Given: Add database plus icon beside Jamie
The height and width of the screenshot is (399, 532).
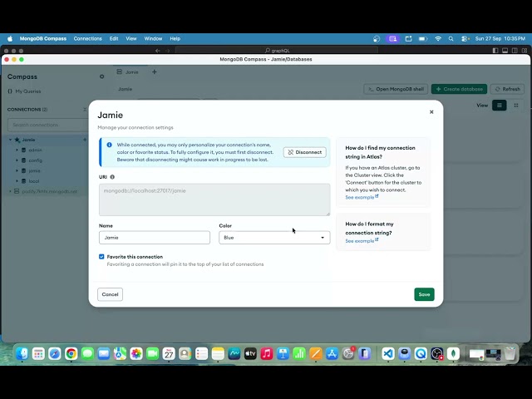Looking at the screenshot, I should coord(85,140).
